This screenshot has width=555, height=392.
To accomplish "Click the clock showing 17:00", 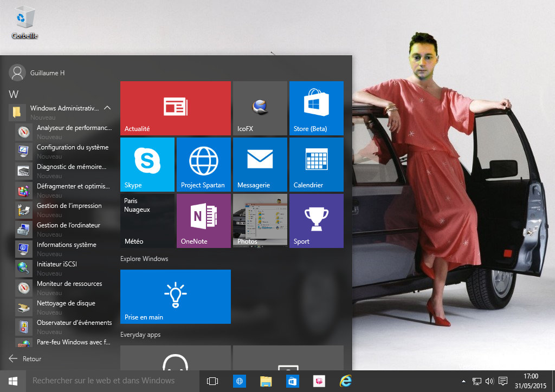I will 531,376.
